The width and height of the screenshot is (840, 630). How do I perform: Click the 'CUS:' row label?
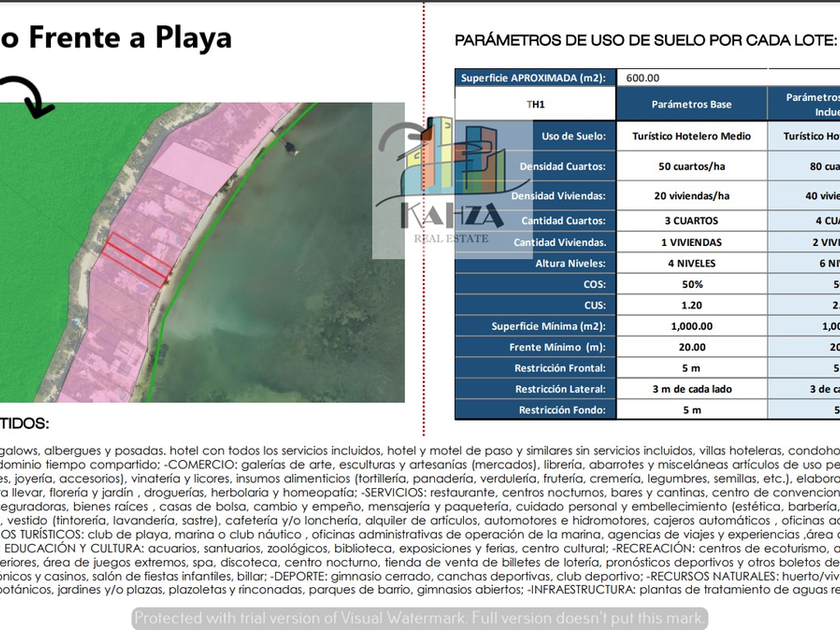(x=595, y=305)
